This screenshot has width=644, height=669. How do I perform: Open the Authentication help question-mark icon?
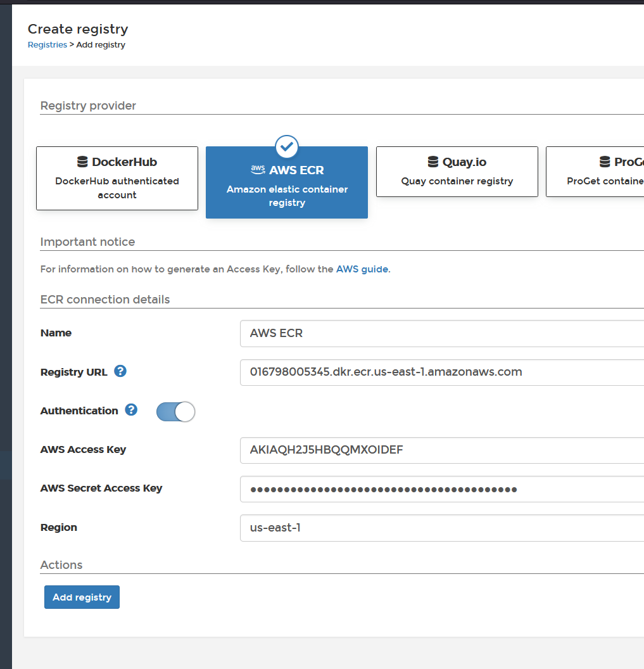pos(131,410)
